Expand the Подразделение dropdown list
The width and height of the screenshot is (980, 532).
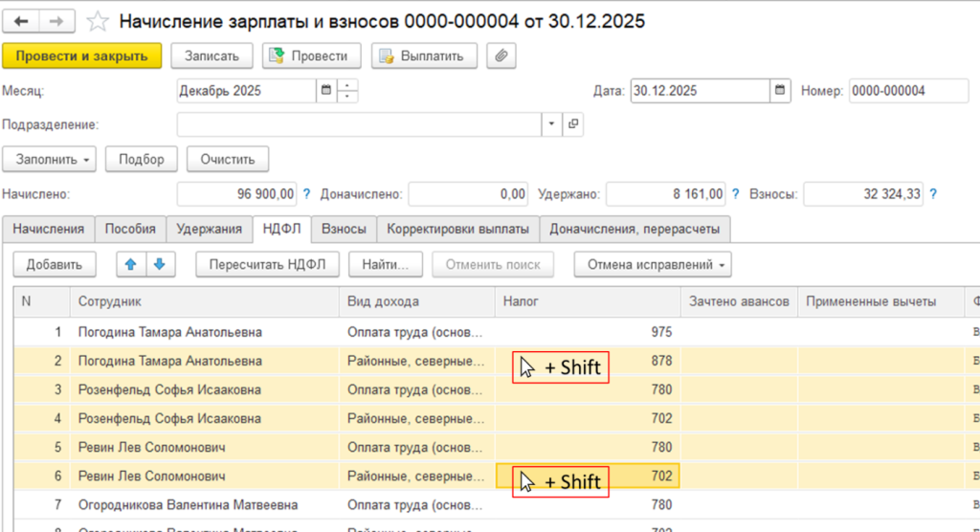pos(551,124)
